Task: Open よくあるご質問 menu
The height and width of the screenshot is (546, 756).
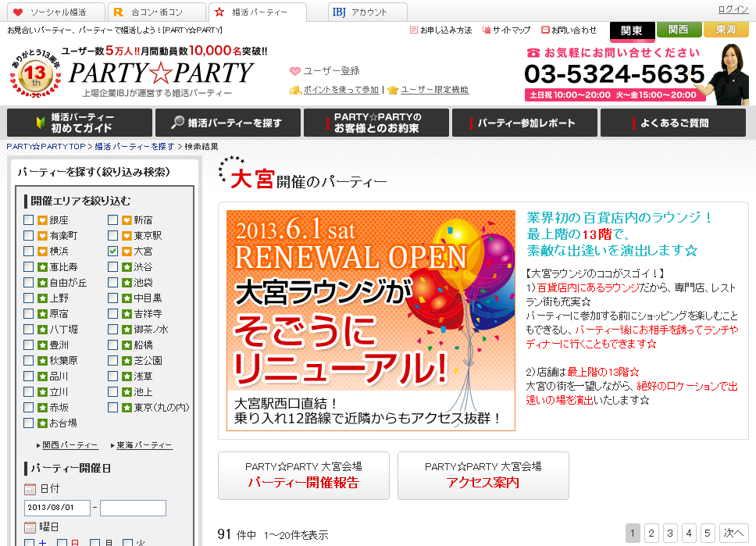Action: 673,123
